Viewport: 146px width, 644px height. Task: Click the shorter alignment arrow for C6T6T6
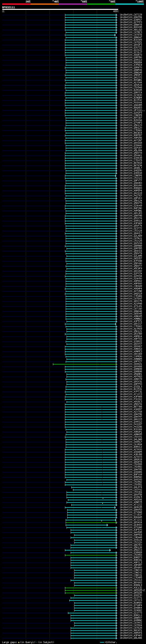(91, 35)
